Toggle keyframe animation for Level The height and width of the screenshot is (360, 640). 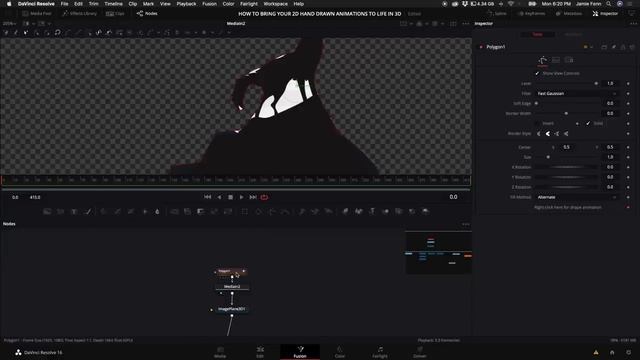[x=628, y=83]
